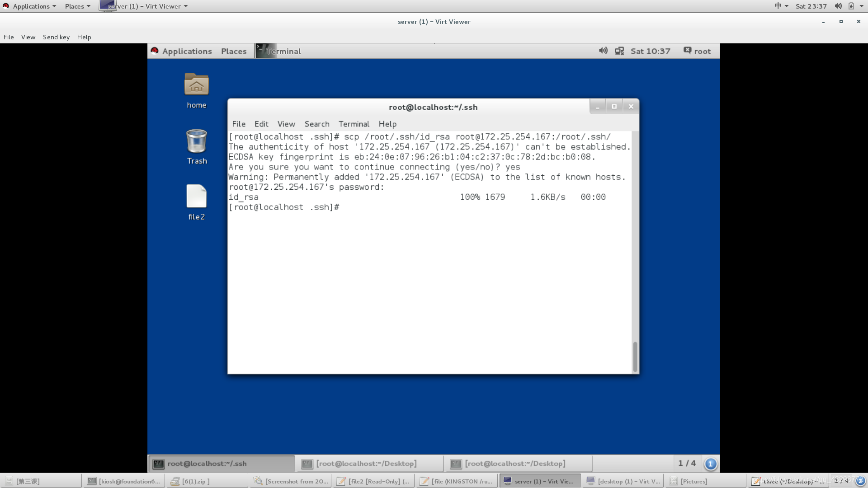Switch to 第三课 host taskbar window
868x488 pixels.
41,481
